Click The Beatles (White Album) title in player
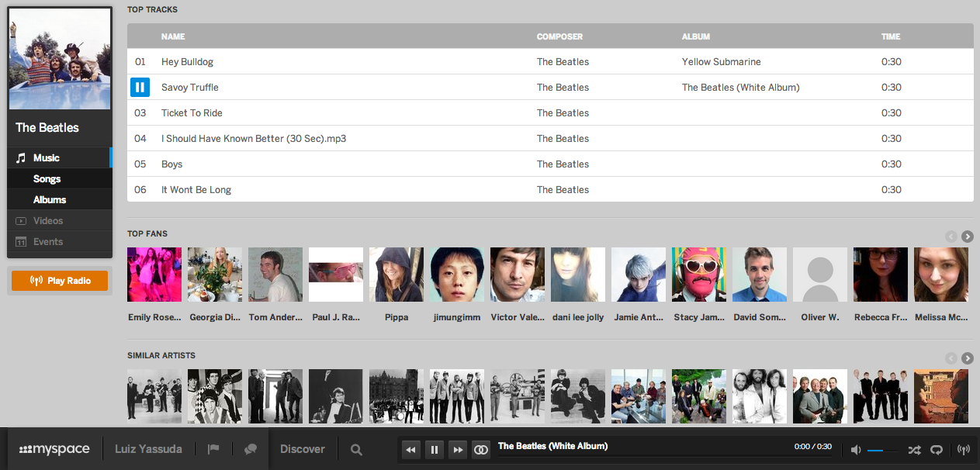 point(552,446)
